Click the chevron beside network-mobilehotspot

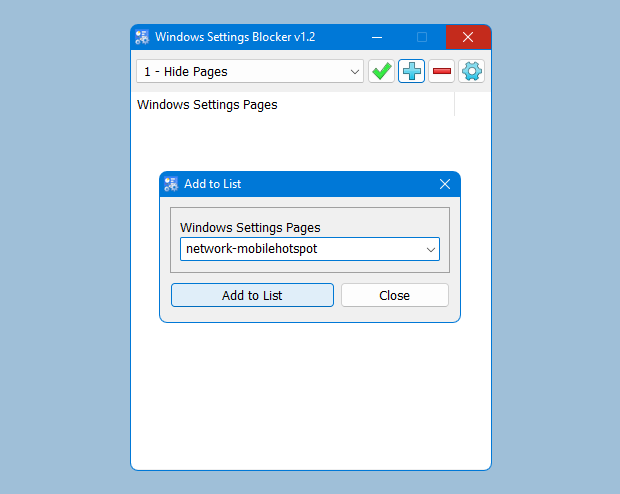pos(431,249)
